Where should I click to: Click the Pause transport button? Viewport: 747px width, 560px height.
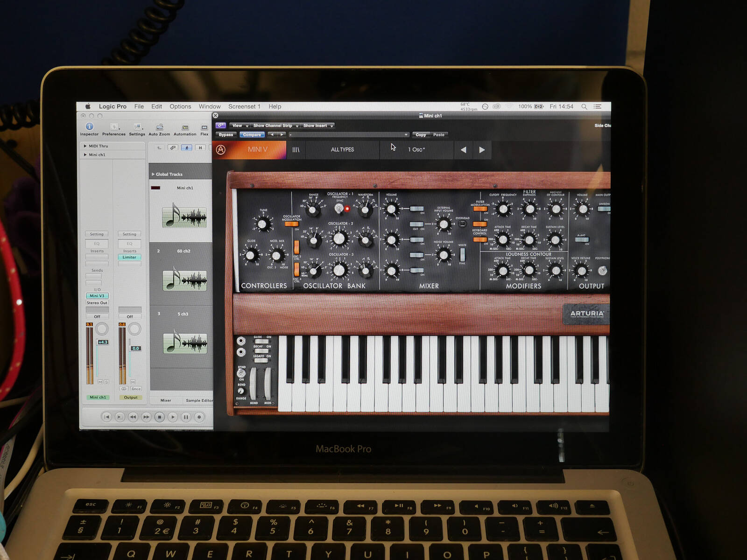tap(186, 417)
